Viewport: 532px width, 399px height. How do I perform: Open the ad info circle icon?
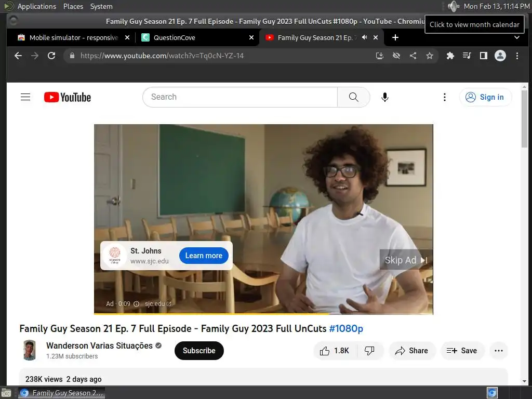pyautogui.click(x=137, y=304)
